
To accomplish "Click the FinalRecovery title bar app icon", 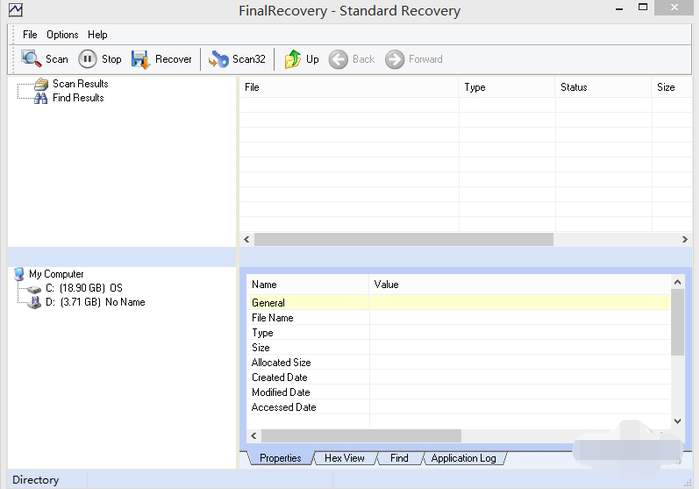I will pos(16,10).
